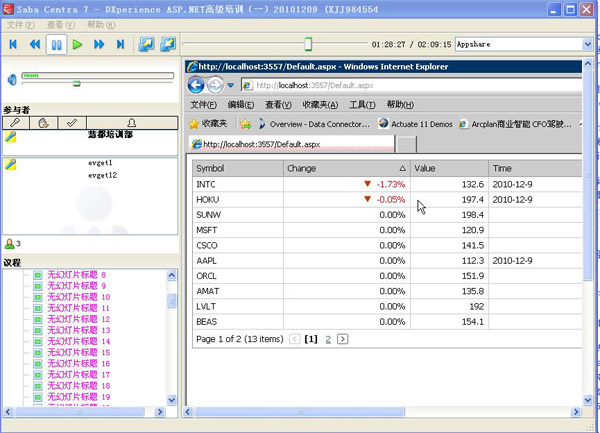Open the 文件(F) menu in Saba Centra
This screenshot has width=600, height=433.
coord(21,24)
